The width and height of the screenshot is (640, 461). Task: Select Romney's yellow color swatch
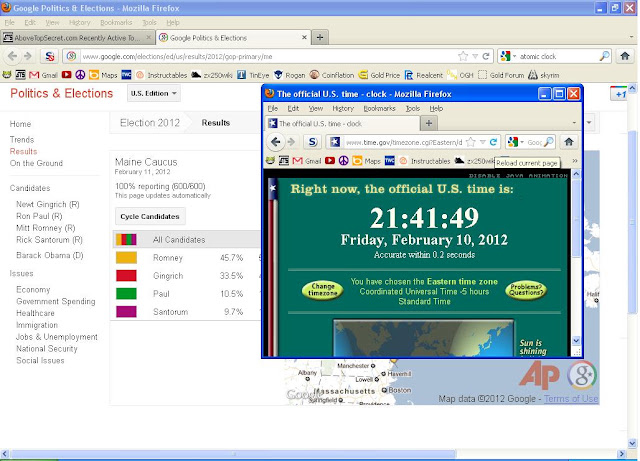click(x=126, y=258)
